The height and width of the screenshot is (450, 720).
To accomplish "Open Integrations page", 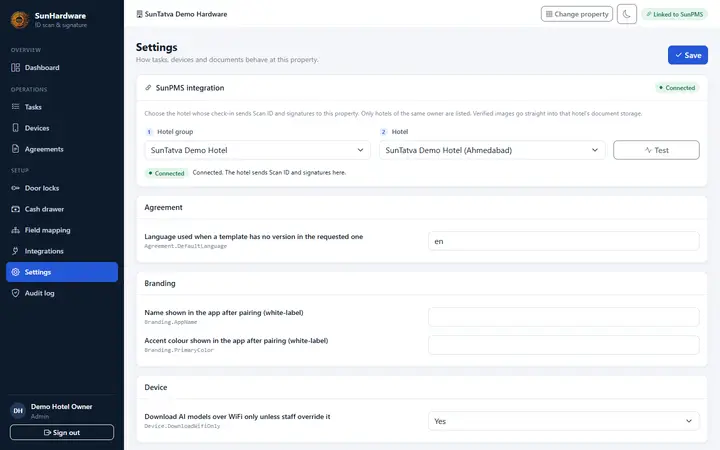I will coord(62,251).
